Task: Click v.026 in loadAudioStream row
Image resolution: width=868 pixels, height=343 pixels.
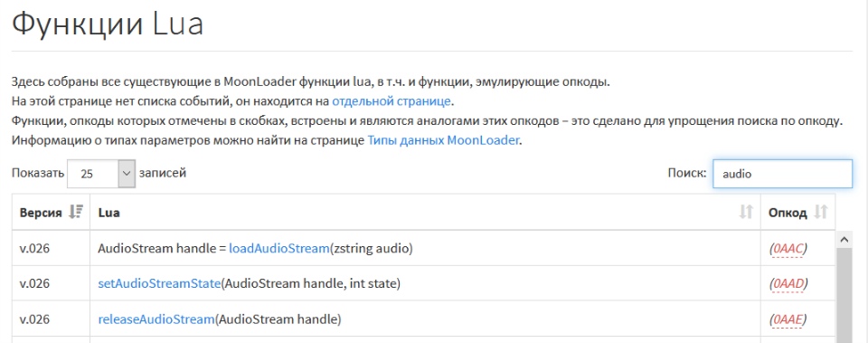Action: click(35, 248)
